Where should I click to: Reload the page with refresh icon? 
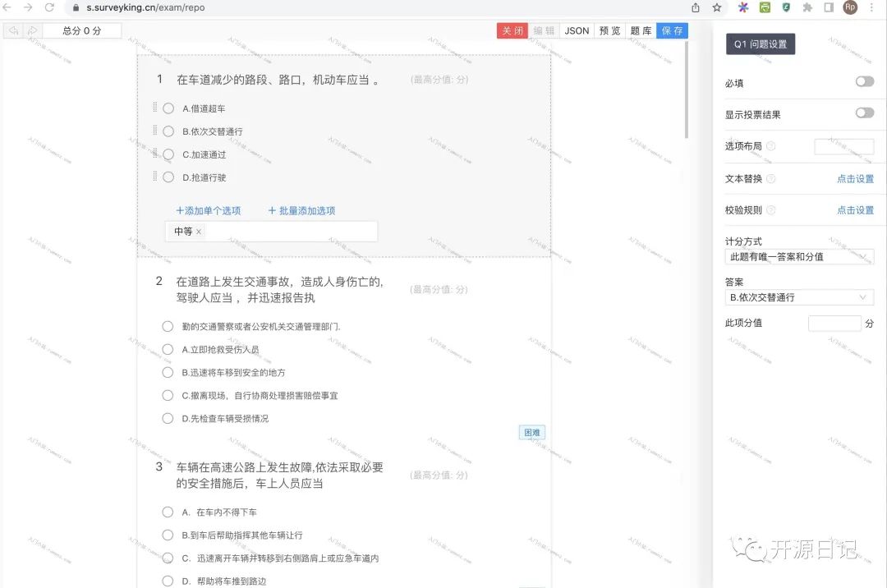point(49,7)
